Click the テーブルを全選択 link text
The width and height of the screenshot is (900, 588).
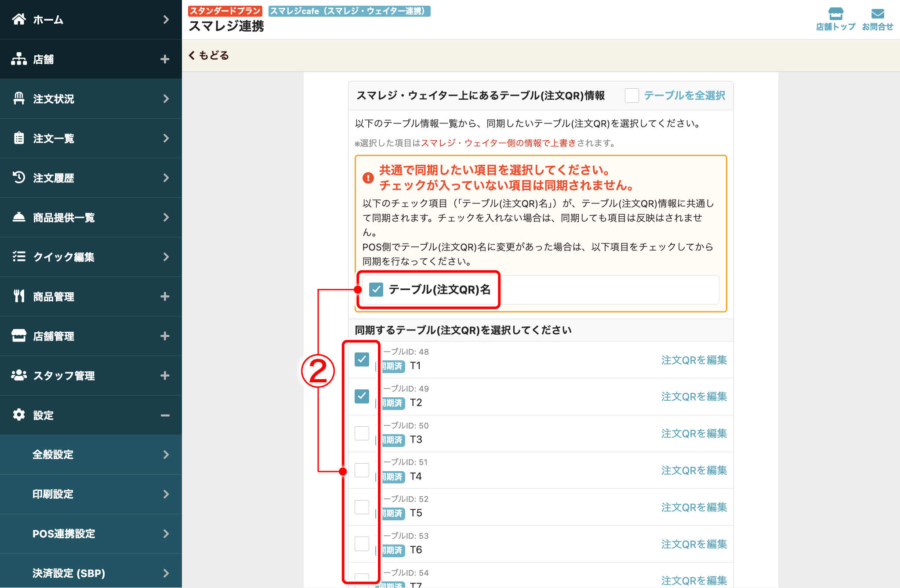pyautogui.click(x=684, y=95)
